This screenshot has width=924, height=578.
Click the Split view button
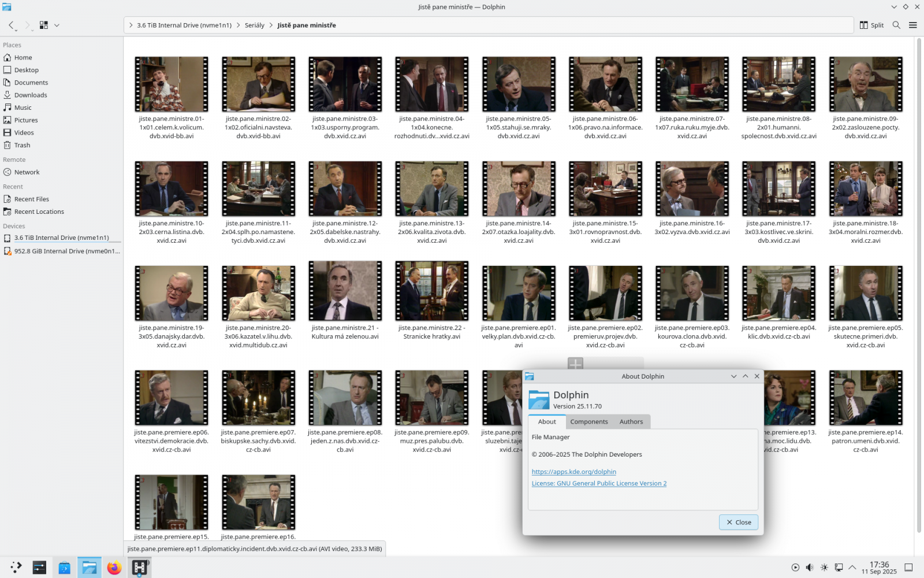point(872,25)
